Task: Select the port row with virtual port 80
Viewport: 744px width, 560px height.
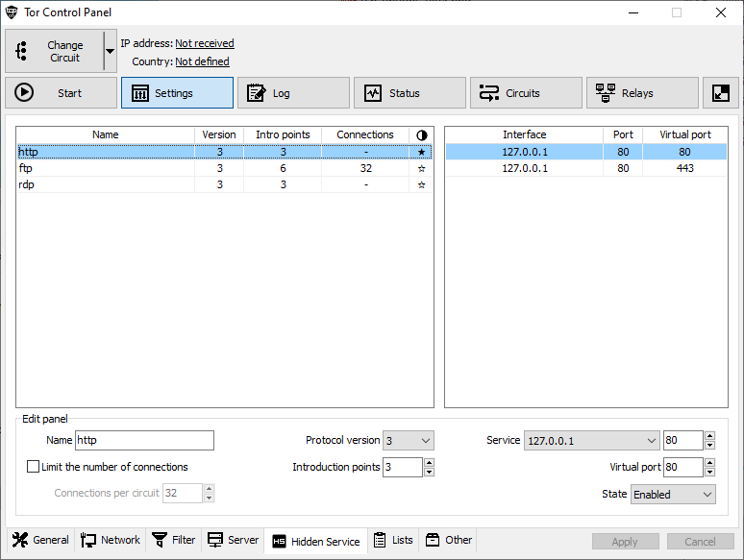Action: click(586, 152)
